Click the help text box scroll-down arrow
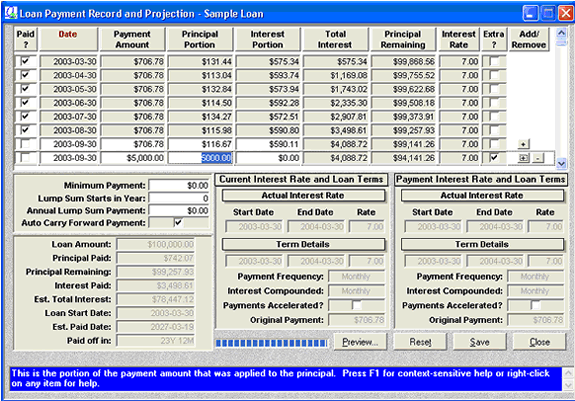Image resolution: width=575 pixels, height=401 pixels. pyautogui.click(x=568, y=385)
